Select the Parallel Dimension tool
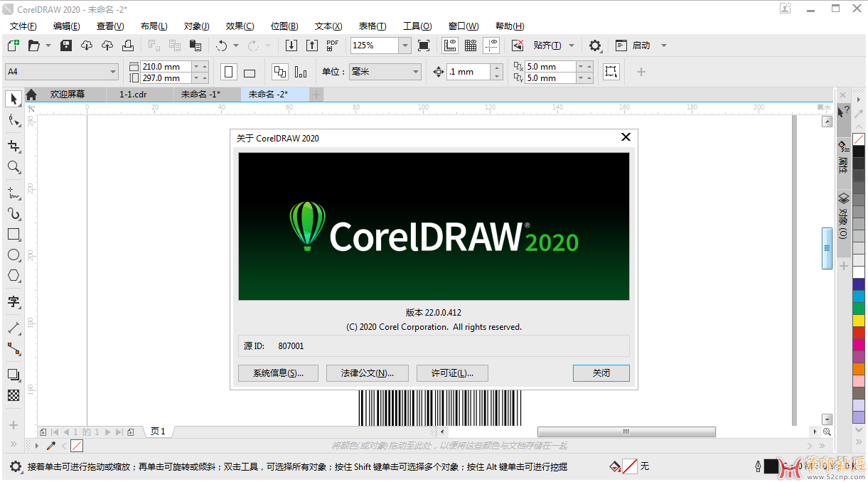The image size is (868, 482). pos(14,328)
